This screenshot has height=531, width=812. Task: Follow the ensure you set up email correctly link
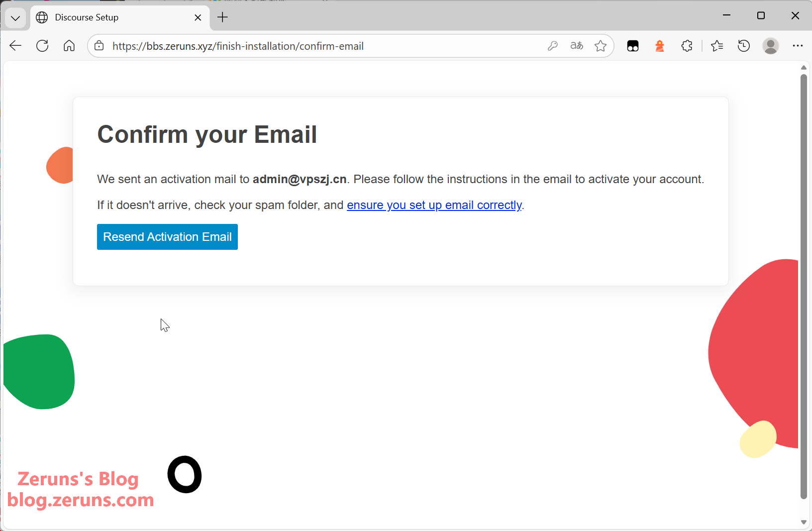pyautogui.click(x=434, y=205)
